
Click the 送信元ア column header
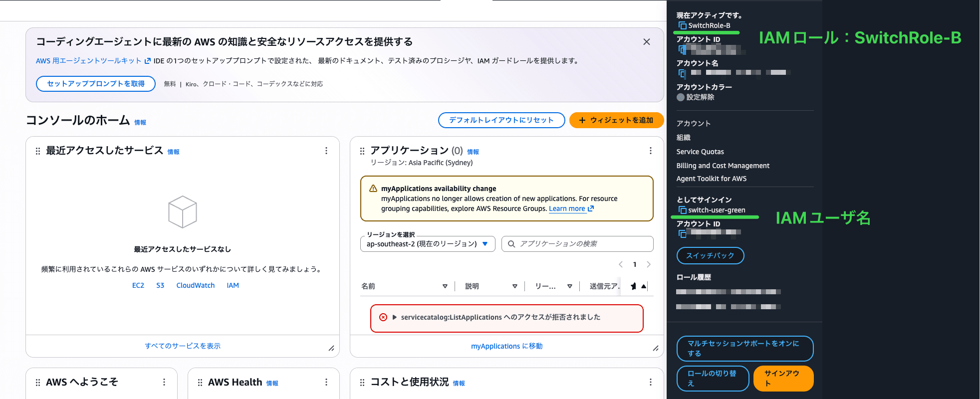pyautogui.click(x=604, y=286)
